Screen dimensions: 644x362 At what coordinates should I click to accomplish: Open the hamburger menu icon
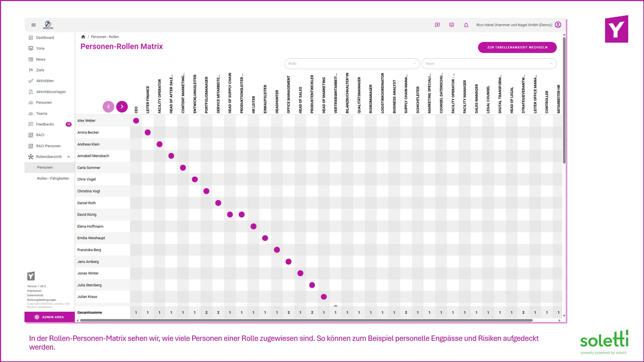(x=34, y=25)
